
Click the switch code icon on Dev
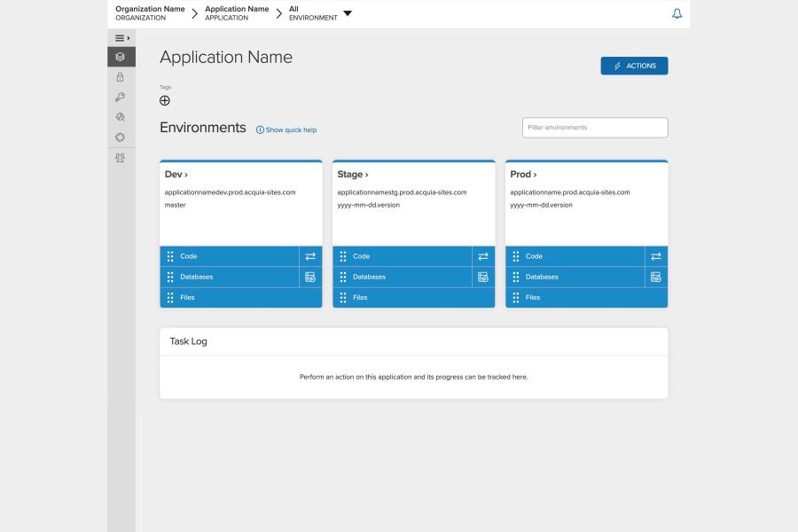coord(310,256)
